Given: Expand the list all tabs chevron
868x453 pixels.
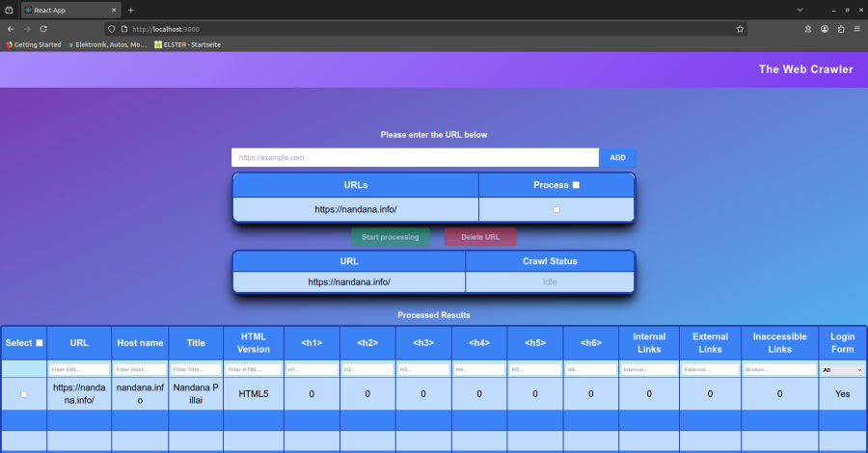Looking at the screenshot, I should [800, 10].
